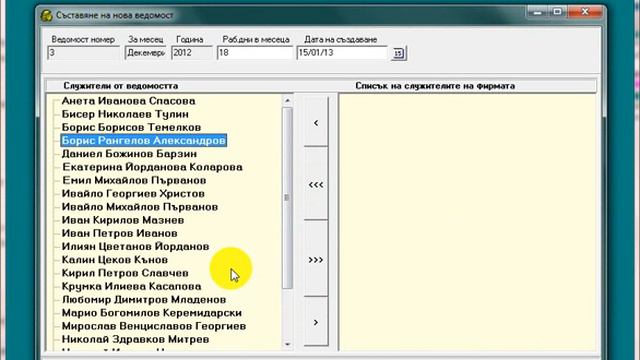Image resolution: width=640 pixels, height=360 pixels.
Task: Click the triple right arrows move-all button
Action: pyautogui.click(x=316, y=260)
